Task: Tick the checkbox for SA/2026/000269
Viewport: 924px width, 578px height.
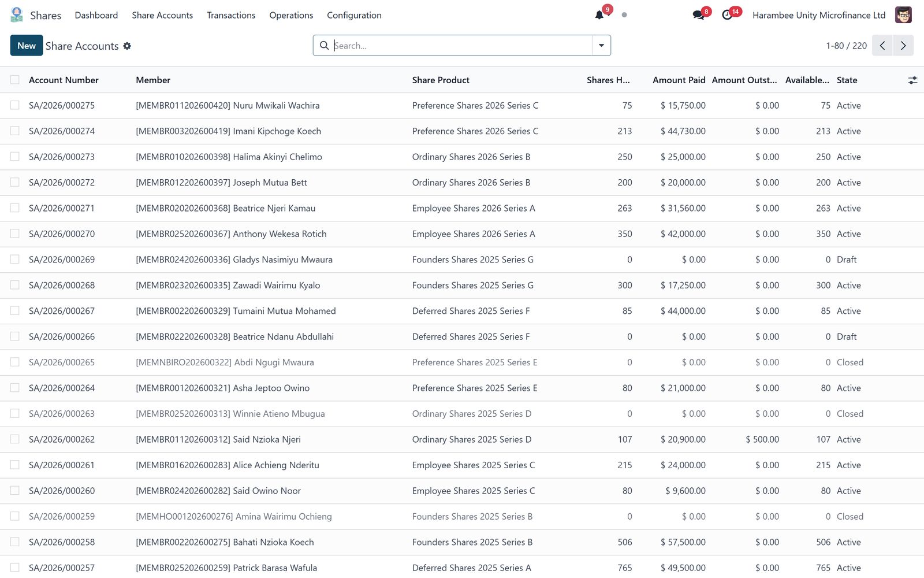Action: tap(15, 259)
